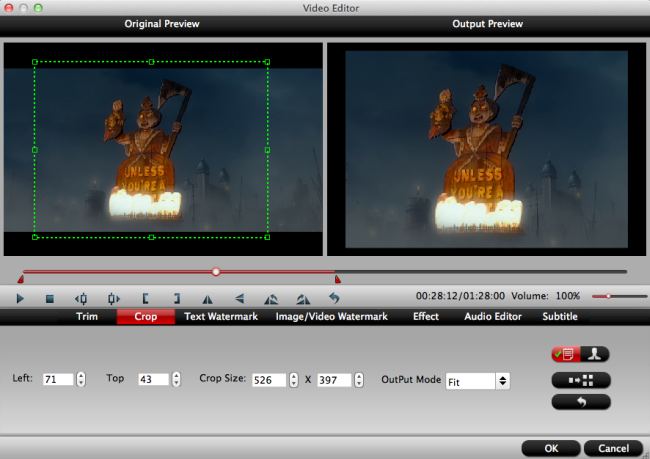Click the middle-right crop handle
The width and height of the screenshot is (650, 459).
click(x=267, y=150)
